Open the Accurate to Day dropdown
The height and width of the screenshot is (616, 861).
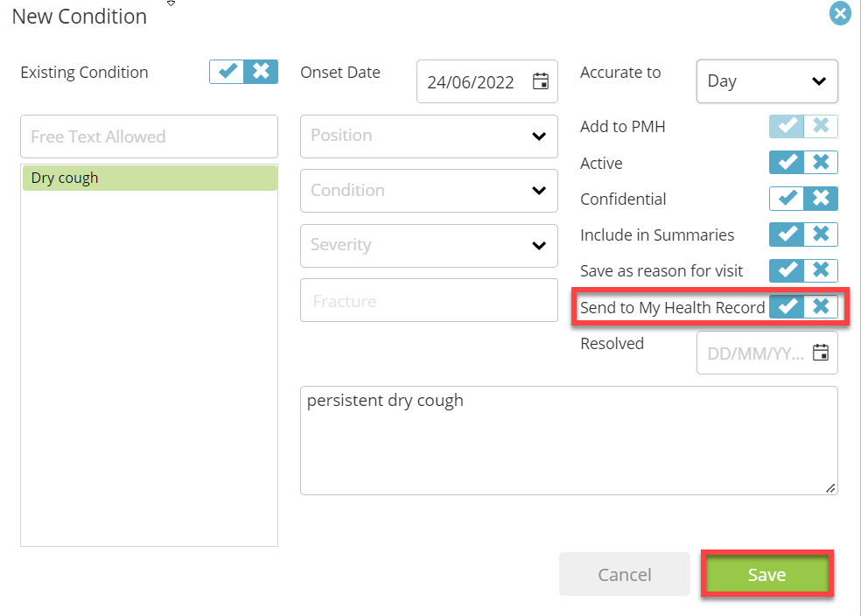(767, 81)
